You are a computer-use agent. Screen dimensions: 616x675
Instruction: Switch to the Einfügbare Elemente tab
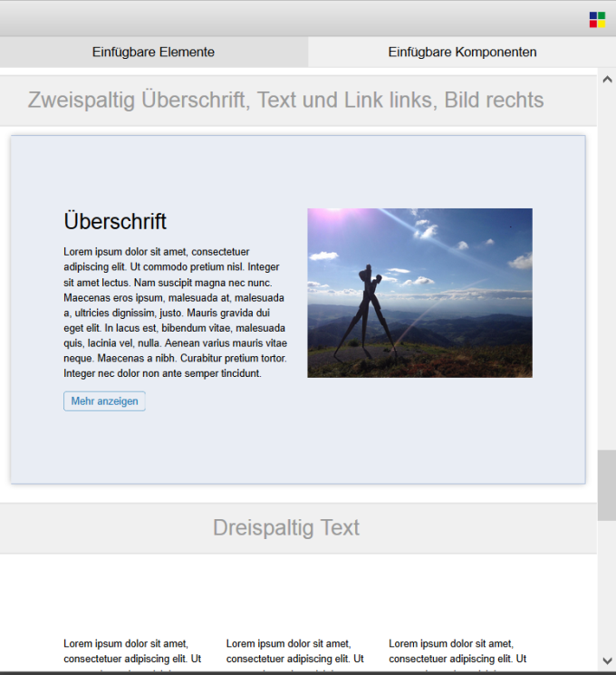point(154,52)
